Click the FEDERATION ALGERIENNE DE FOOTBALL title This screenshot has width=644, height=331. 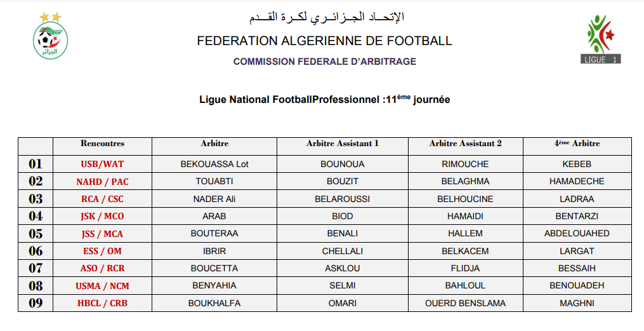(324, 41)
